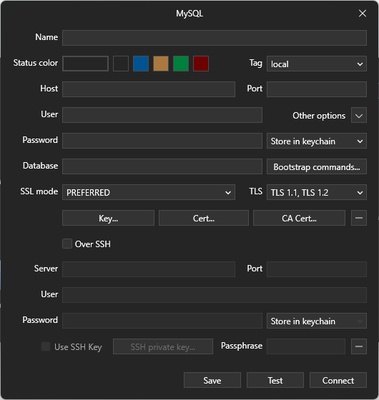This screenshot has height=400, width=379.
Task: Click the Database name field
Action: pyautogui.click(x=162, y=166)
